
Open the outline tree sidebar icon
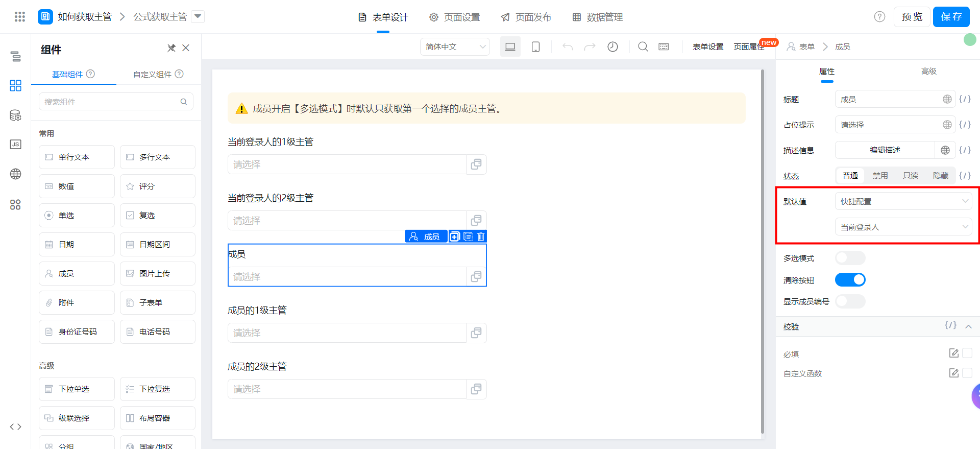point(16,56)
